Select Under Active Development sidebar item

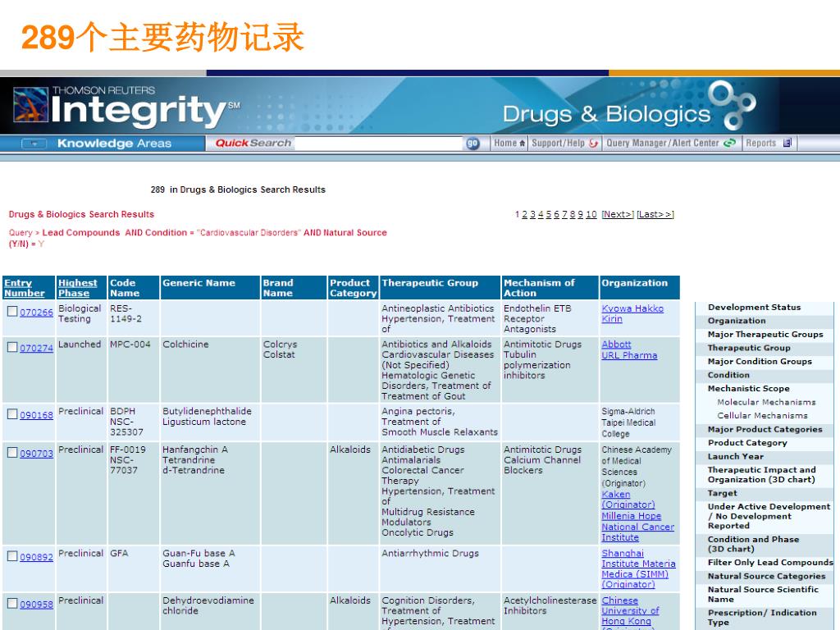pyautogui.click(x=768, y=516)
